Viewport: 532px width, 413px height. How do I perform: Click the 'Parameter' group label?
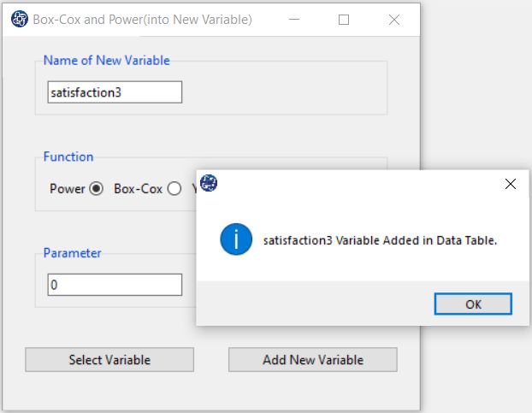(73, 253)
